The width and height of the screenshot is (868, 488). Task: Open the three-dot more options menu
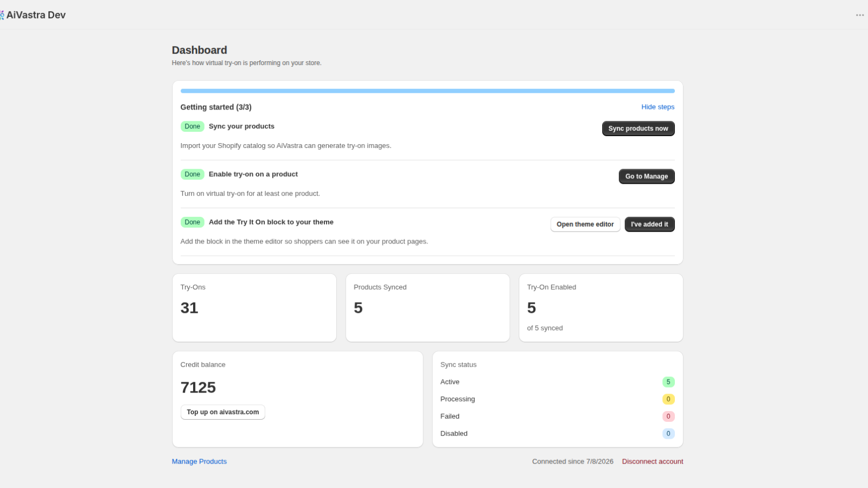pos(860,15)
